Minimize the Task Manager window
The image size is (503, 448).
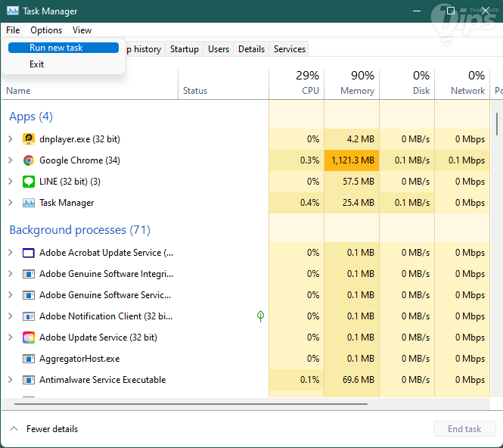[x=417, y=11]
